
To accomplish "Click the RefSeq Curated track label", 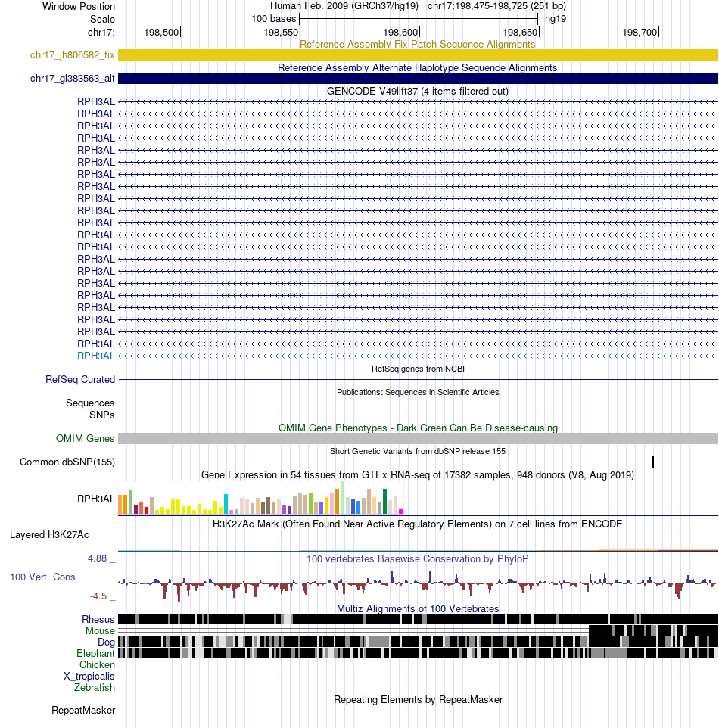I will 80,379.
